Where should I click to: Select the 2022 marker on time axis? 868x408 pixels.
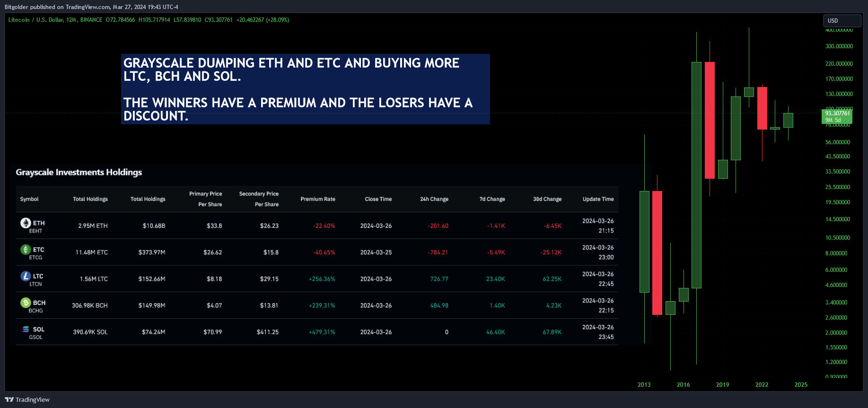click(x=762, y=384)
